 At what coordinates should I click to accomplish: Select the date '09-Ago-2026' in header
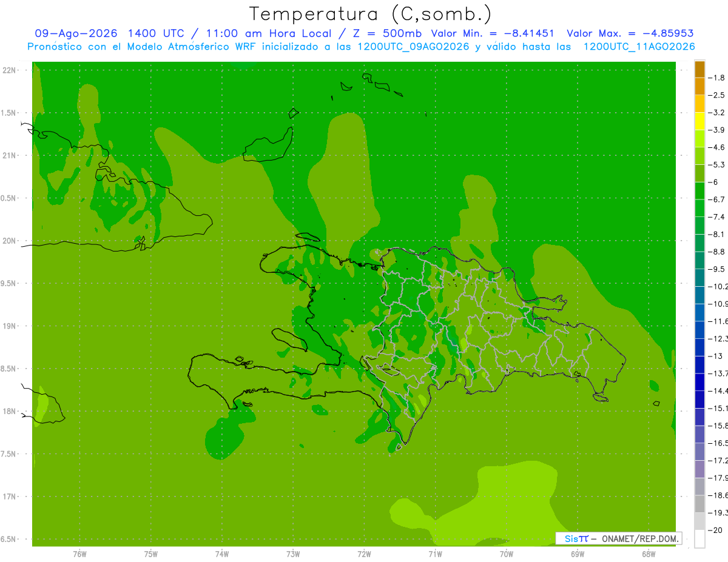click(x=76, y=33)
